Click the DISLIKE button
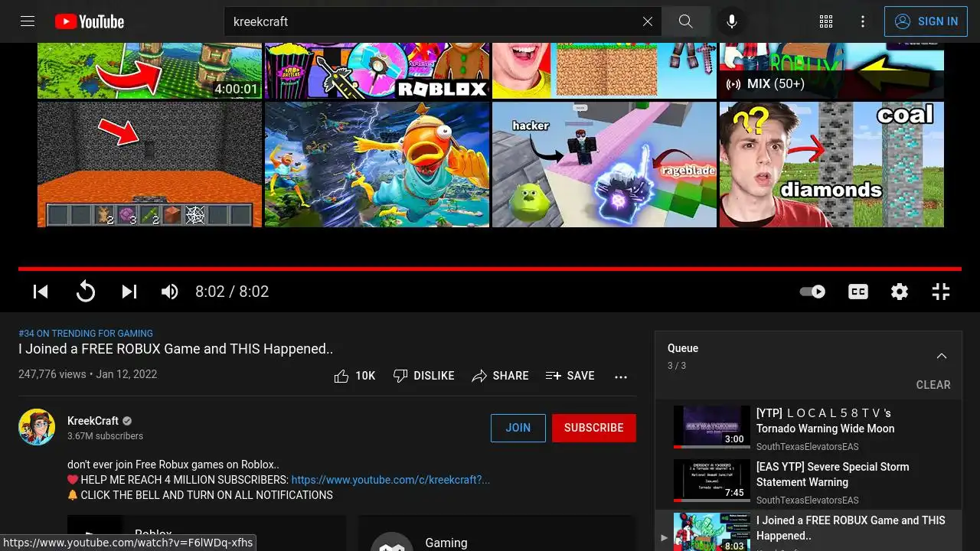This screenshot has width=980, height=551. click(423, 376)
